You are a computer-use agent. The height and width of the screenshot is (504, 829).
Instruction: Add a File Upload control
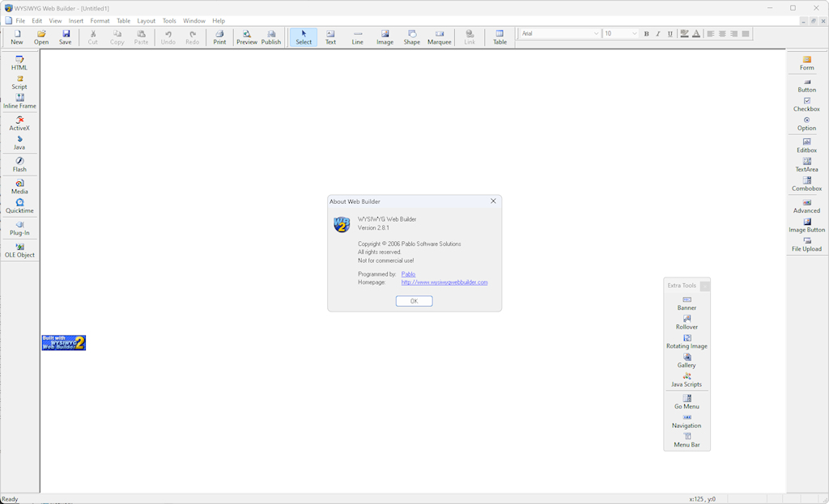click(x=807, y=244)
